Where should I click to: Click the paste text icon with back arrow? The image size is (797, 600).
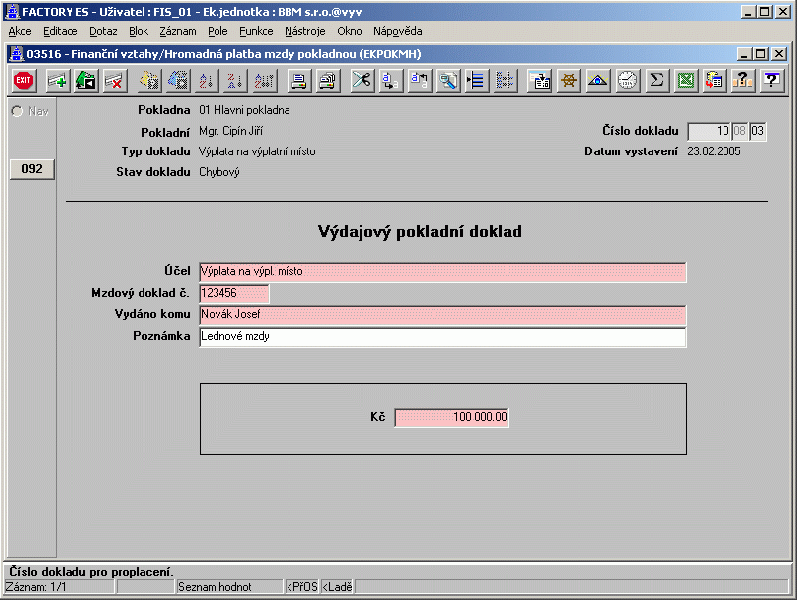click(419, 80)
